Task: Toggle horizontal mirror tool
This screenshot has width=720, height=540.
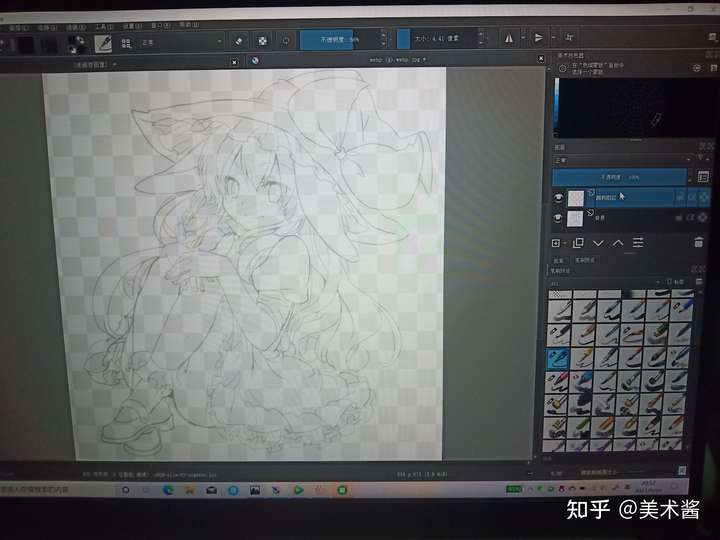Action: pos(508,38)
